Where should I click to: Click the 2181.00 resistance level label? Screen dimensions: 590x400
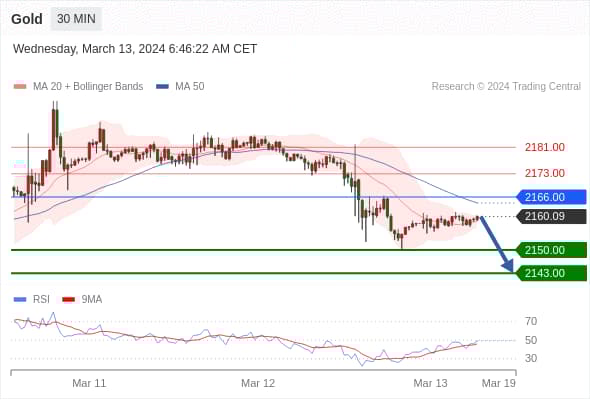[544, 147]
